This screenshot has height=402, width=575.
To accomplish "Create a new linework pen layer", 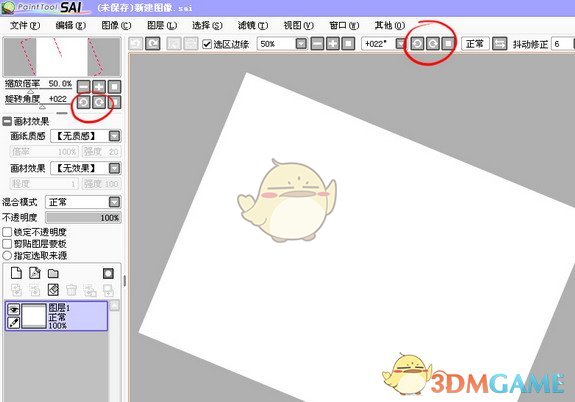I will [34, 273].
